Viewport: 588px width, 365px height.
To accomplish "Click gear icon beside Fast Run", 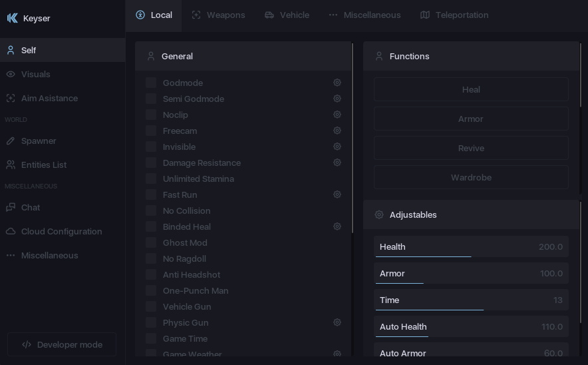I will (x=337, y=194).
